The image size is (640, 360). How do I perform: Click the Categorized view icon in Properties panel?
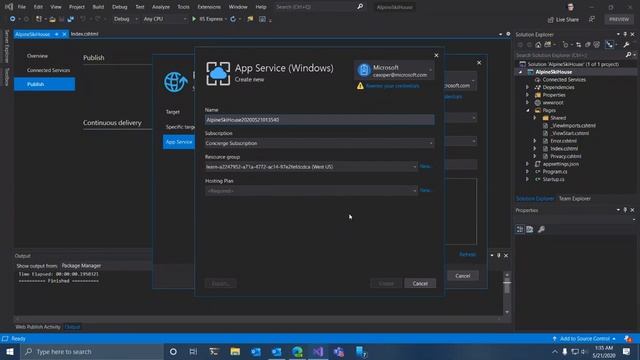pyautogui.click(x=520, y=229)
